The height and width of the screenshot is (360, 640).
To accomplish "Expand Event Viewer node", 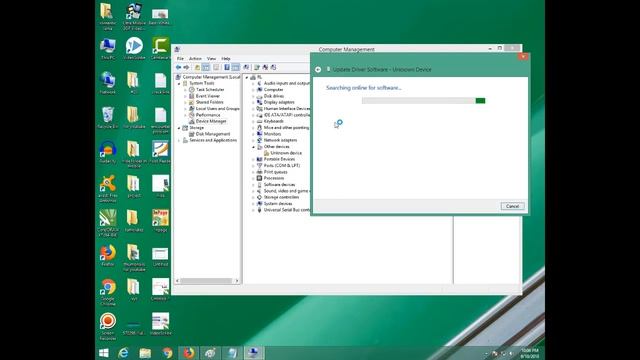I will (185, 96).
